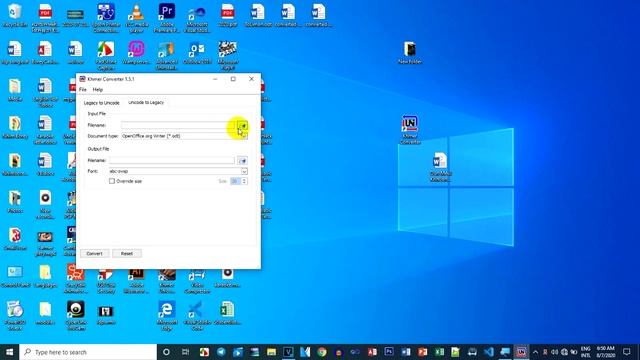
Task: Show hidden system tray icons
Action: tap(536, 352)
